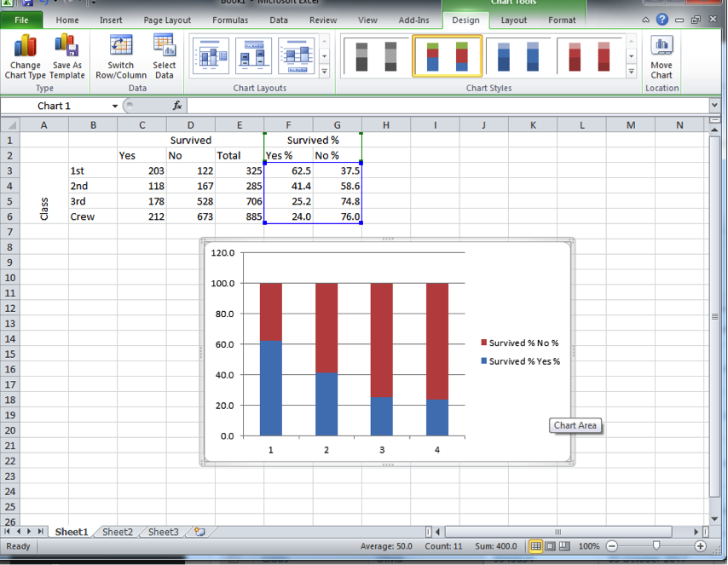Open the Name Box dropdown
This screenshot has width=728, height=565.
[115, 106]
